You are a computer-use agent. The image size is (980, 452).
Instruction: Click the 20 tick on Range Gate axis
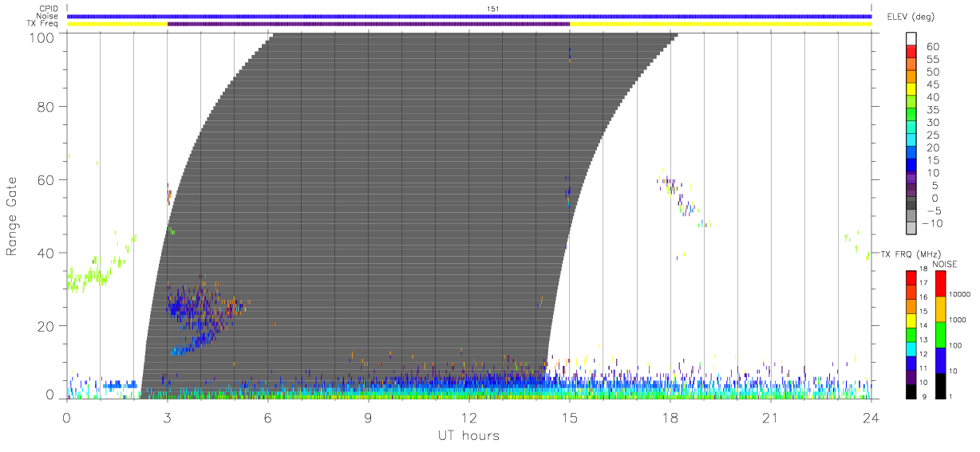click(x=46, y=327)
